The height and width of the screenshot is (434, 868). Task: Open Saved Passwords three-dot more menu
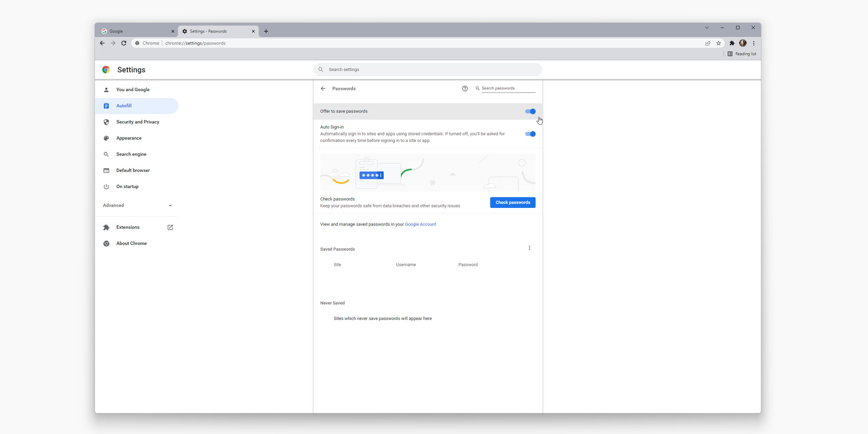pyautogui.click(x=529, y=248)
